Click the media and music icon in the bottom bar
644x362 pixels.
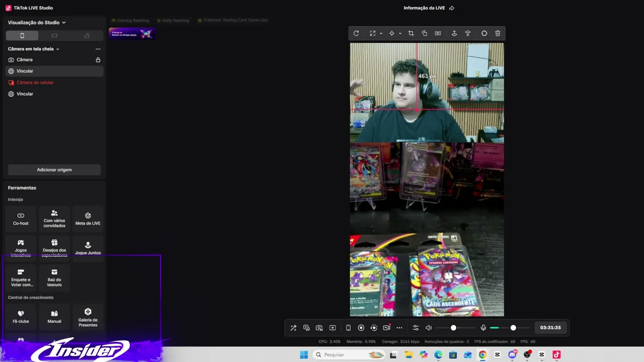[x=306, y=328]
